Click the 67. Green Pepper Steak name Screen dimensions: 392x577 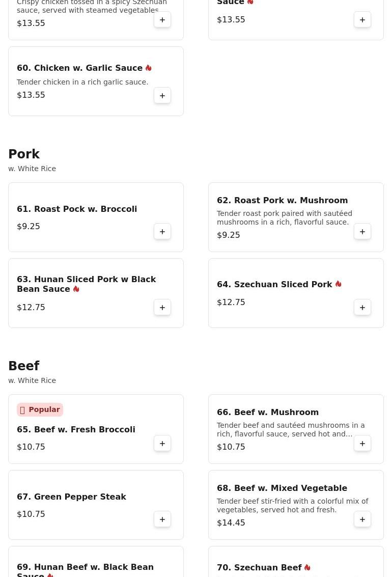[x=71, y=497]
